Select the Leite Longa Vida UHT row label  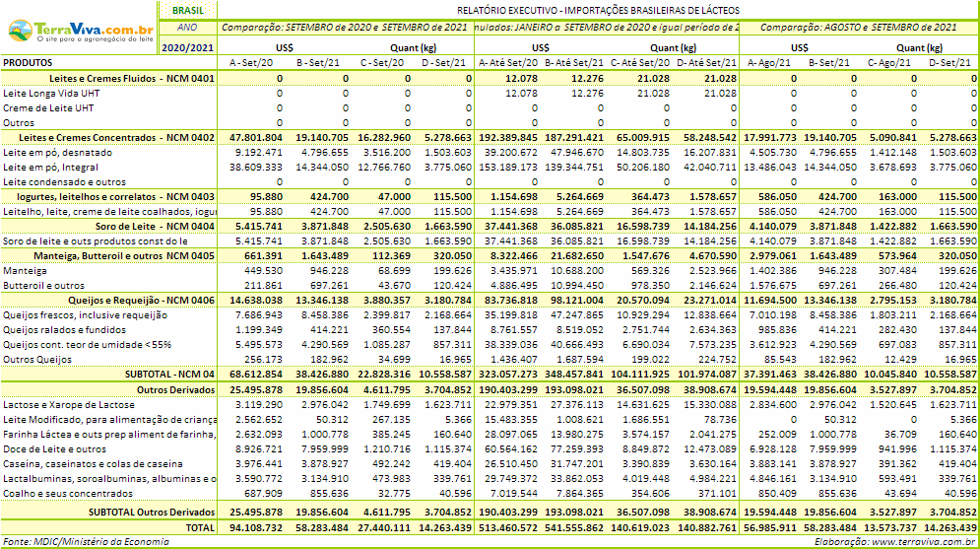51,94
